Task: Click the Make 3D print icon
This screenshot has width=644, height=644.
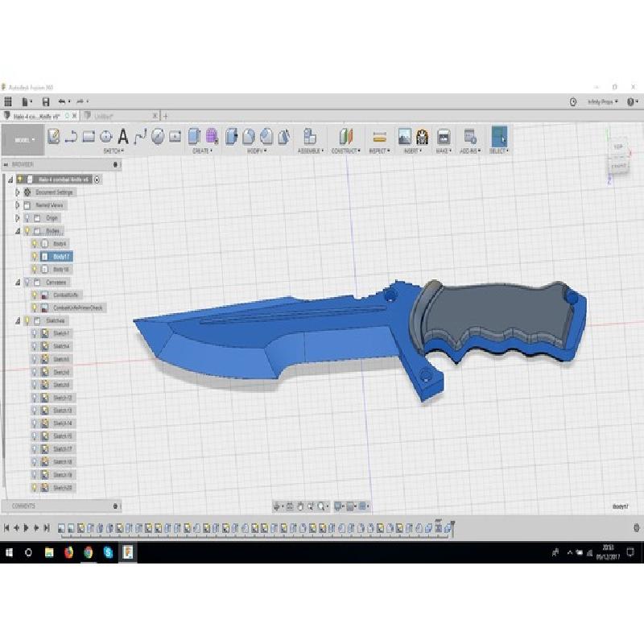Action: (444, 136)
